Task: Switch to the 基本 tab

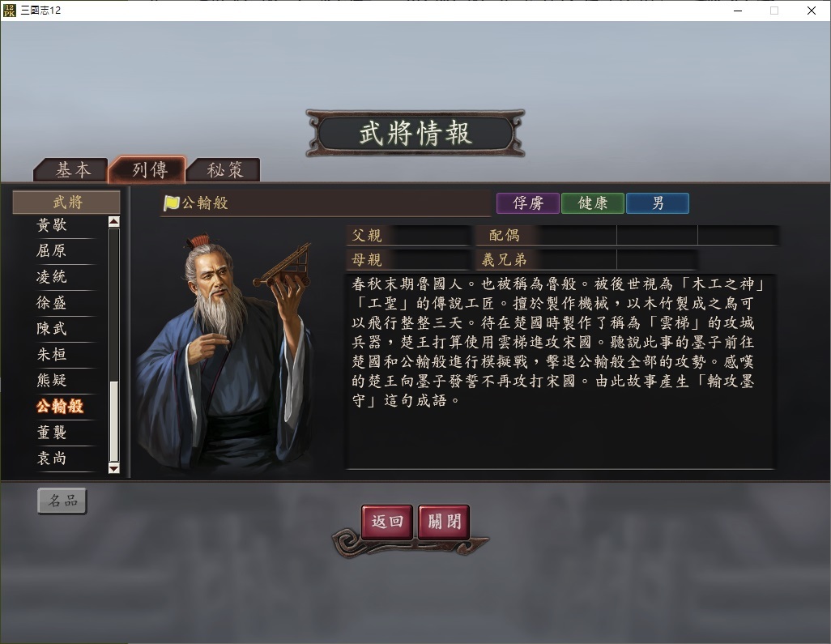Action: coord(71,170)
